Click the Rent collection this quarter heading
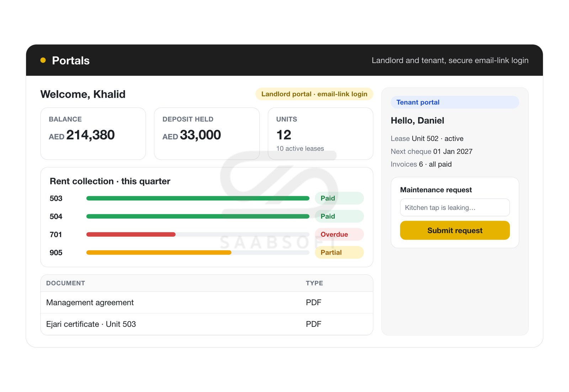The width and height of the screenshot is (569, 392). tap(110, 181)
